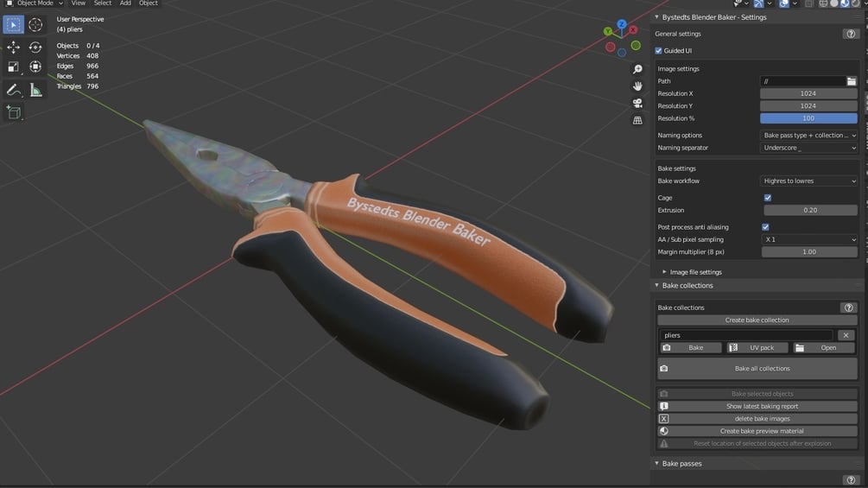Open Bake collections help question mark

click(849, 307)
